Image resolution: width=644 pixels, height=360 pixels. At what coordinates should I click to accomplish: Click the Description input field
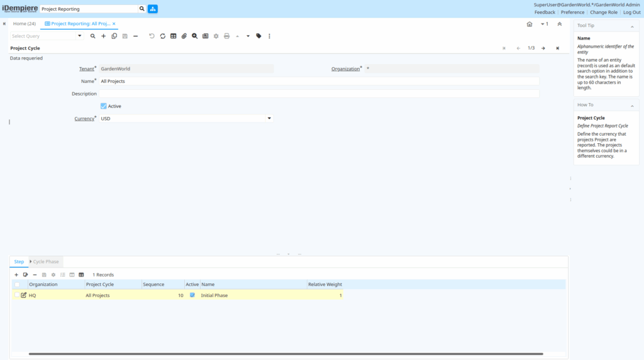[319, 94]
